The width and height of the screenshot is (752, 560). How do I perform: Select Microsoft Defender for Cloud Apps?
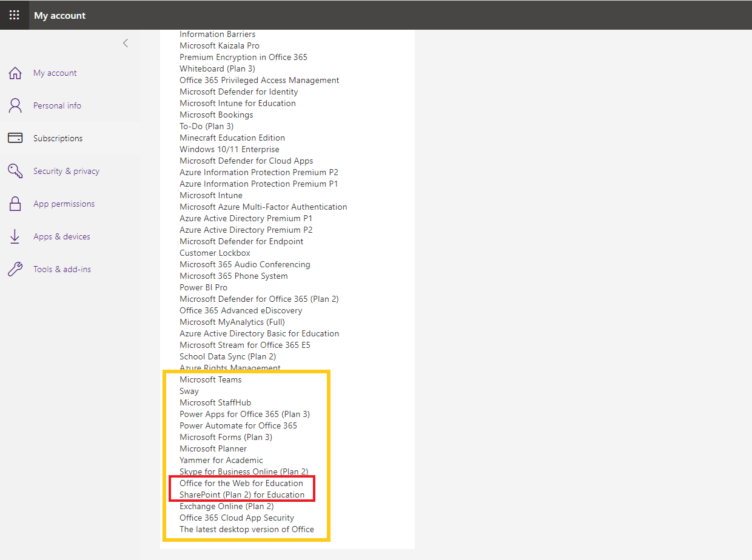(247, 161)
